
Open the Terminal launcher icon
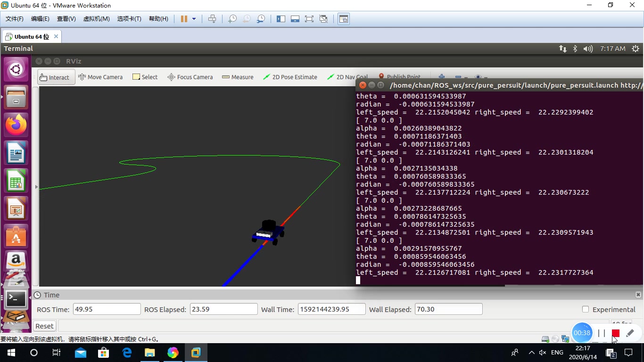[x=16, y=299]
